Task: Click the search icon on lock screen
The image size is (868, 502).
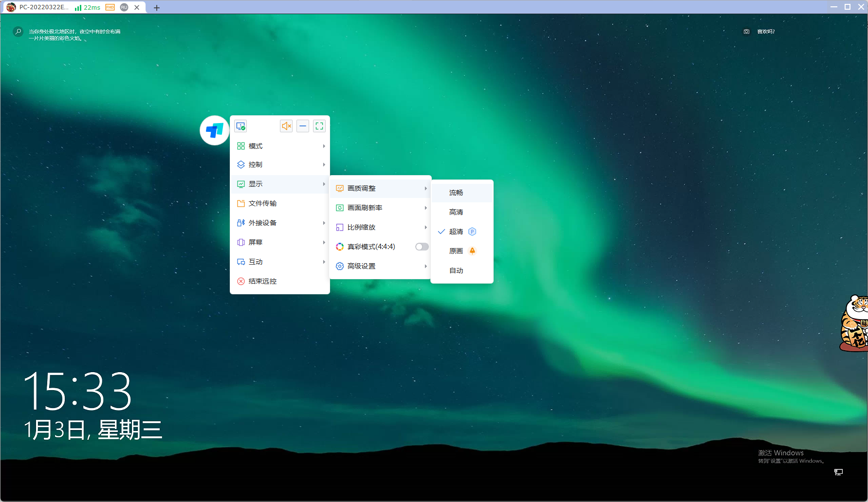Action: coord(18,32)
